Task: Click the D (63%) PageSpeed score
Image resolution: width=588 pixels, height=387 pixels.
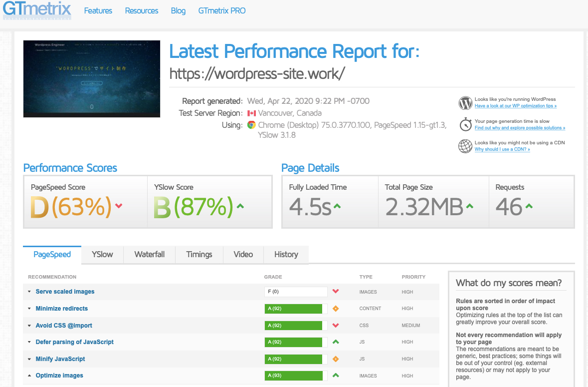Action: pos(71,207)
